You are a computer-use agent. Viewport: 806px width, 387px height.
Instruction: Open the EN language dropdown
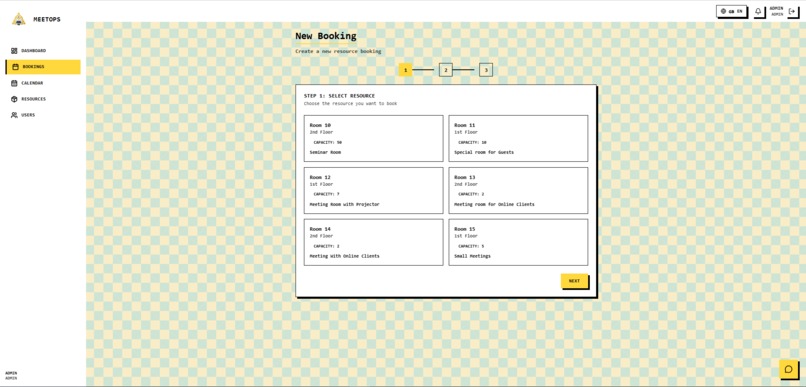pos(731,11)
